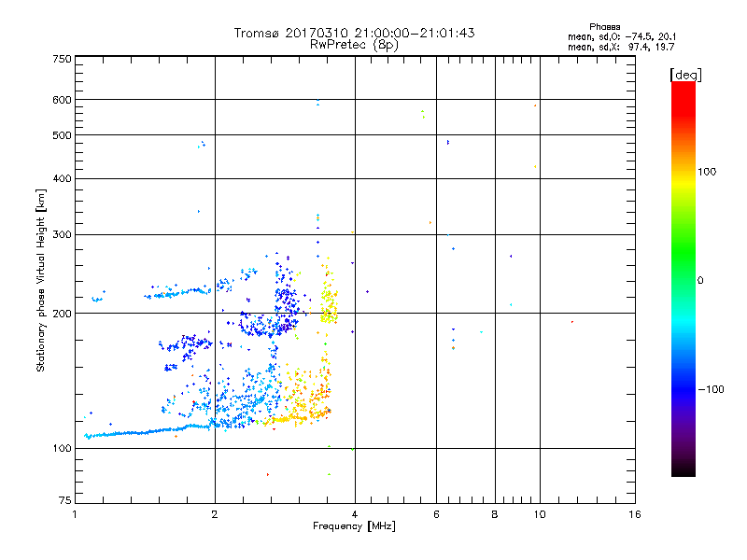
Task: Click the '16' frequency tick label
Action: pos(635,514)
